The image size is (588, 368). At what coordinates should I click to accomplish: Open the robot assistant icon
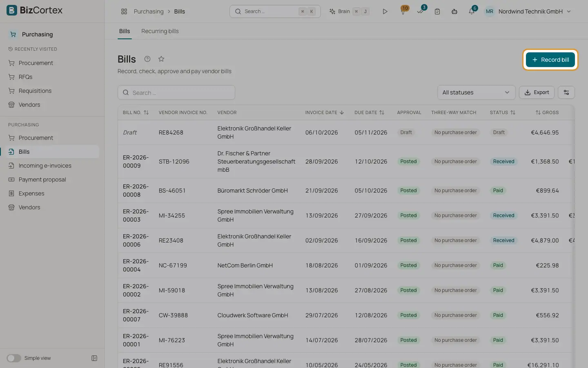click(454, 11)
